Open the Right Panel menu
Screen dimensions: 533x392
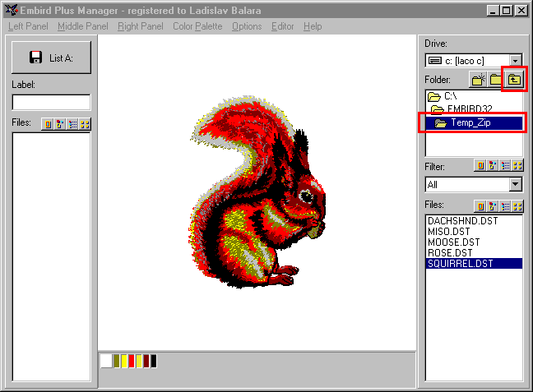(141, 26)
